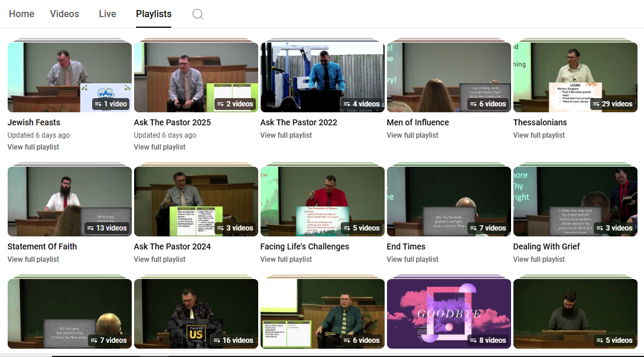Click the 6 videos badge below Facing Life's Challenges
Viewport: 644px width, 357px height.
362,340
